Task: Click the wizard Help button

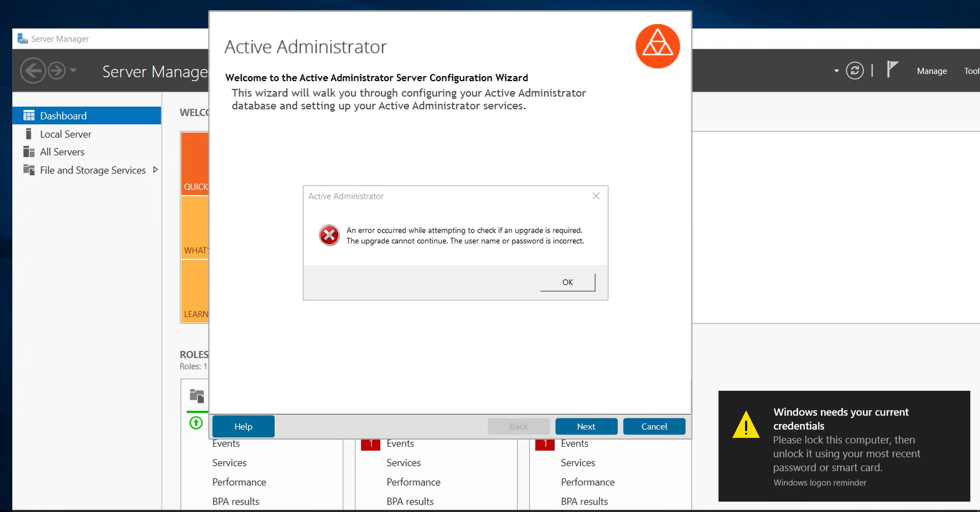Action: [243, 426]
